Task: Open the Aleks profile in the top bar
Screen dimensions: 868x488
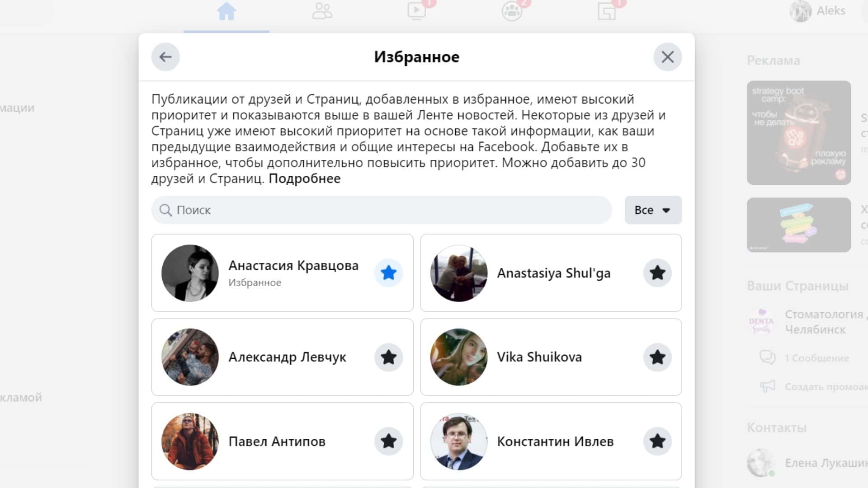Action: [818, 11]
